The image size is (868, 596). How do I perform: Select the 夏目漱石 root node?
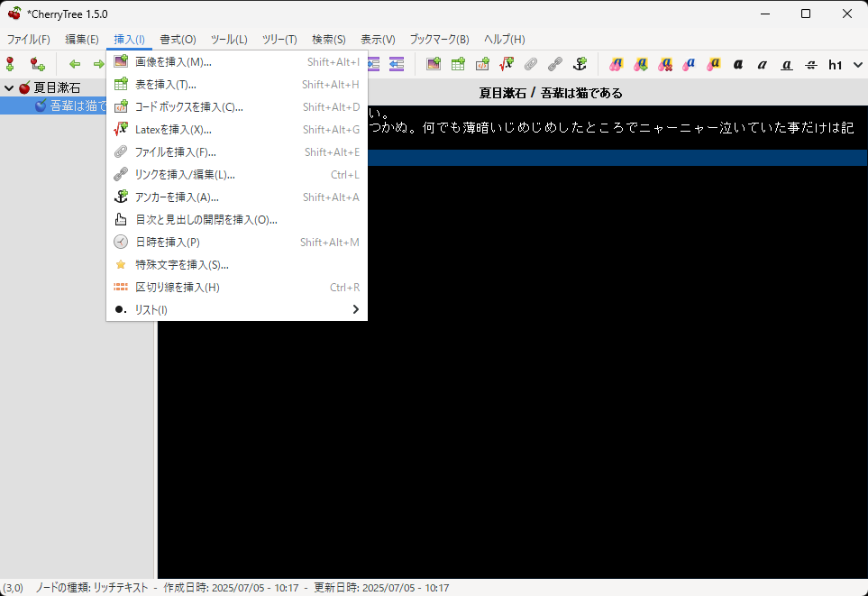pyautogui.click(x=57, y=87)
